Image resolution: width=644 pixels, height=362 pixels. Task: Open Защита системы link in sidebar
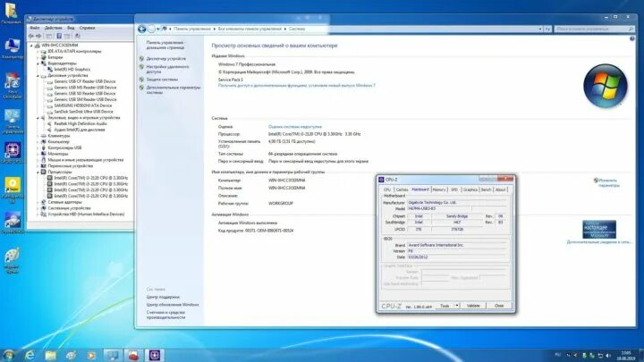point(162,80)
